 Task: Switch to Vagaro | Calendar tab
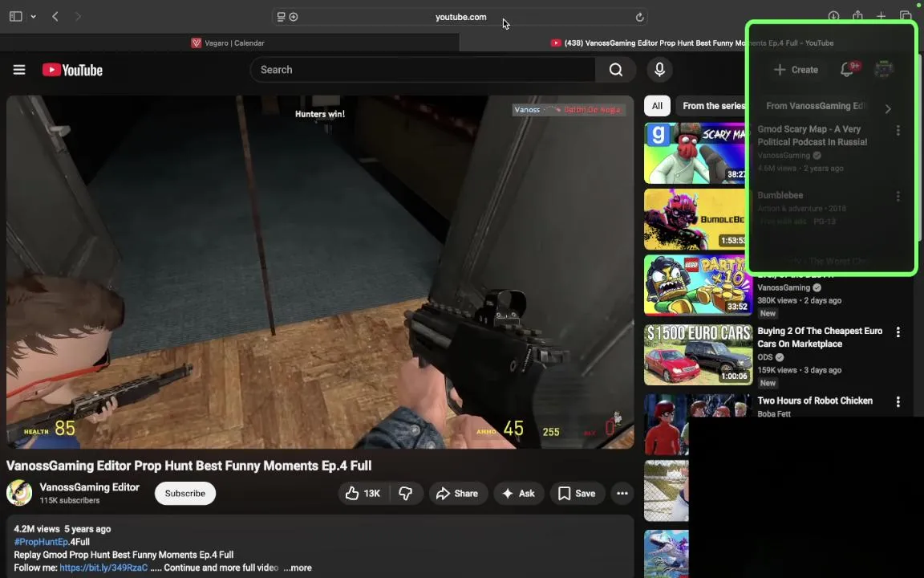[229, 43]
